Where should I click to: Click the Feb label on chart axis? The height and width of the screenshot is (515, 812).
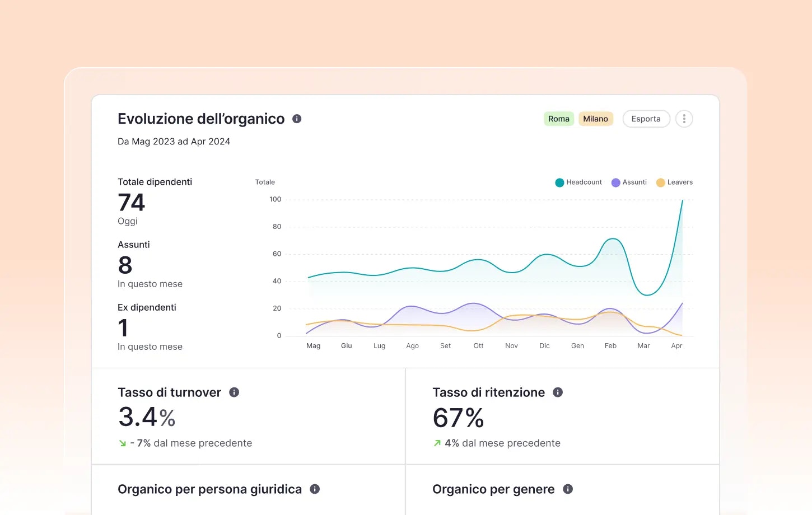(610, 346)
